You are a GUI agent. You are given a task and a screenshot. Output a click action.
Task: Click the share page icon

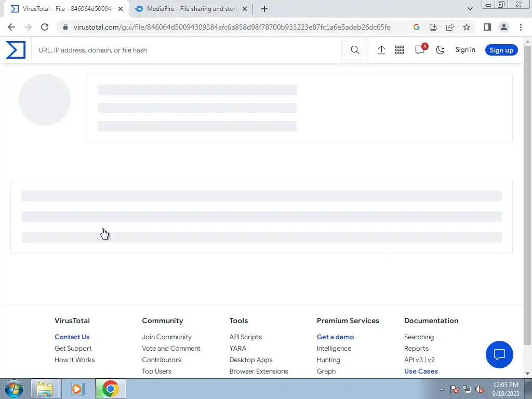click(x=450, y=27)
